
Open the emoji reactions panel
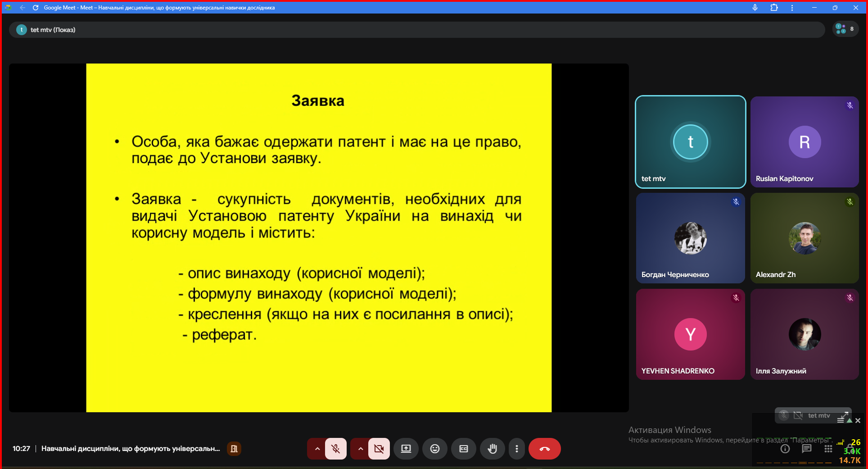[435, 449]
